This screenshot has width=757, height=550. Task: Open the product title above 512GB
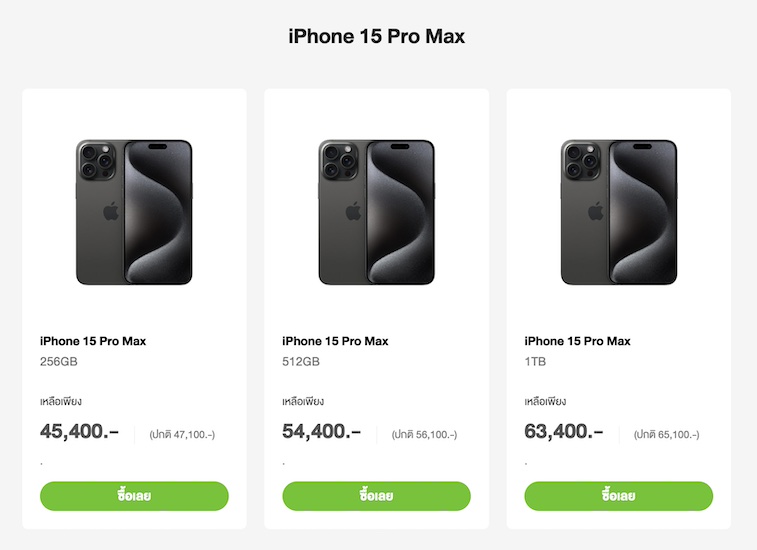point(335,341)
